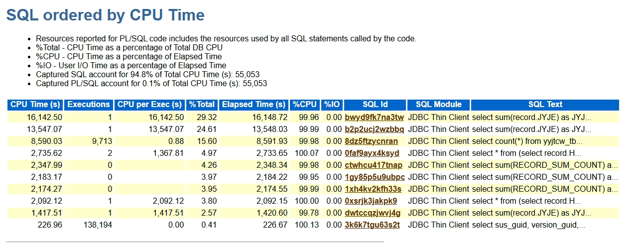Click the dwtccqzjwvj4g SQL Id link

pos(372,213)
